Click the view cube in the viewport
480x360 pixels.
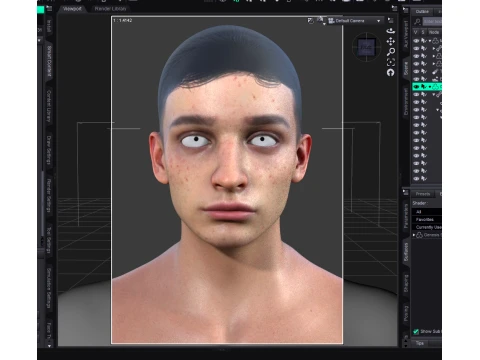click(x=366, y=48)
